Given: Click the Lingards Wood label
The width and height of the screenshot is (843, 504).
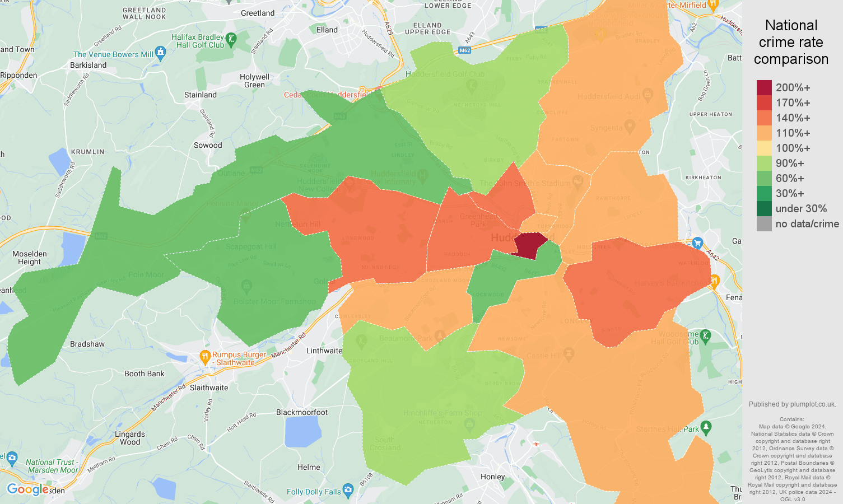Looking at the screenshot, I should tap(130, 438).
